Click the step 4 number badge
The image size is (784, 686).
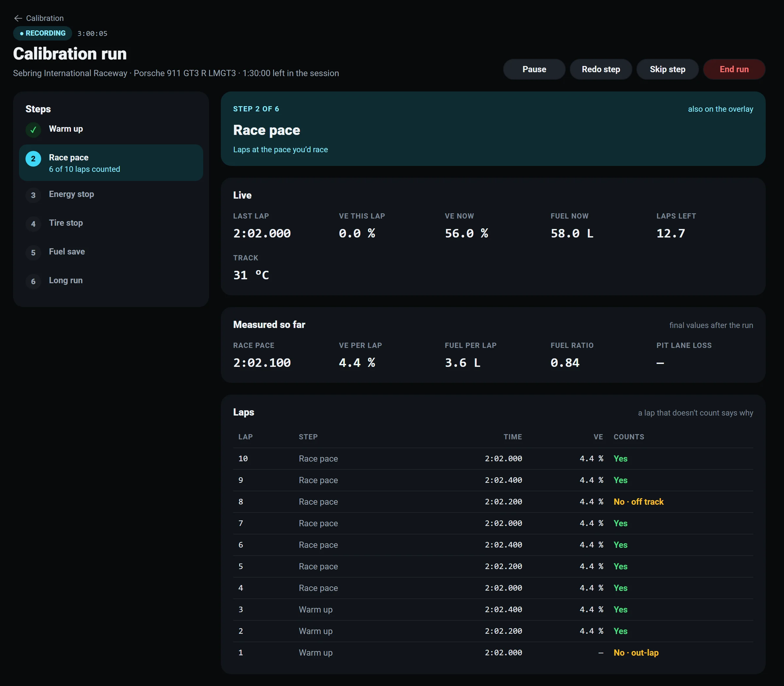click(33, 223)
